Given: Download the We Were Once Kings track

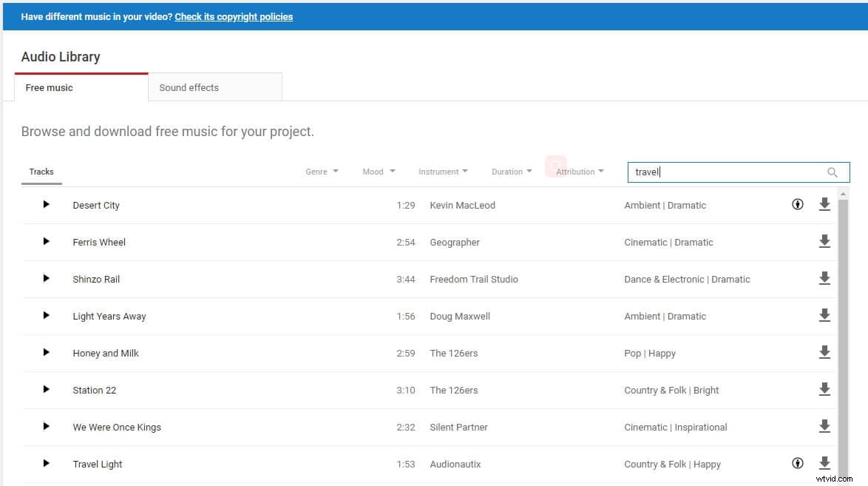Looking at the screenshot, I should click(x=824, y=427).
